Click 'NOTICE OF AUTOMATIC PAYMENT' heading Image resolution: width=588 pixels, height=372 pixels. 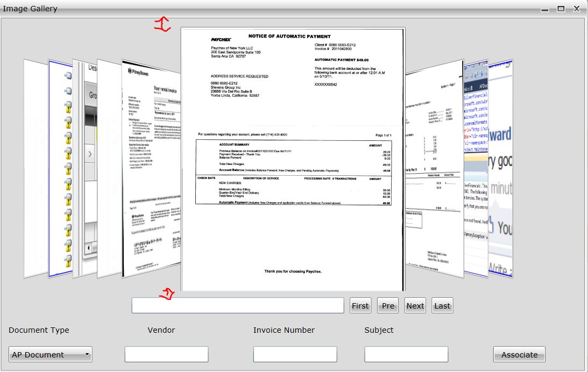(x=289, y=37)
